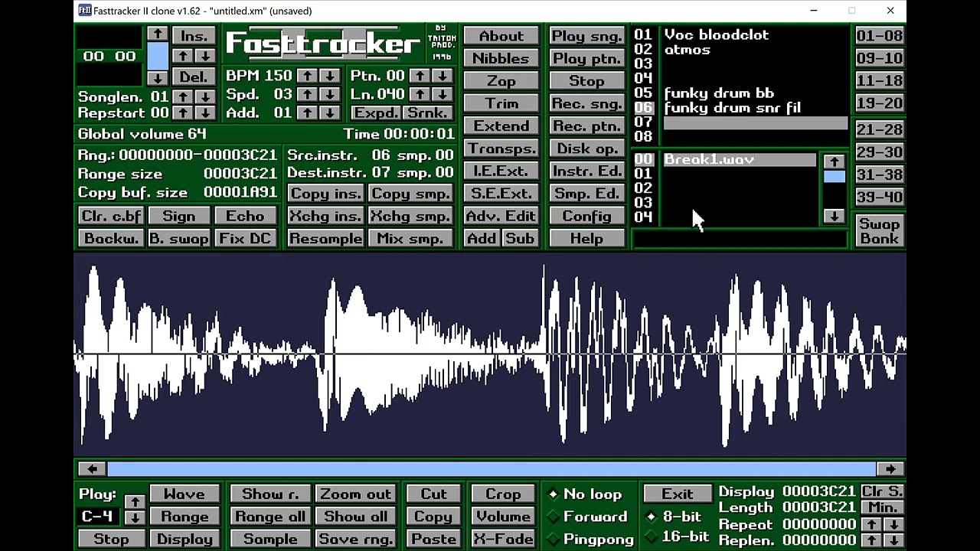Image resolution: width=980 pixels, height=551 pixels.
Task: Lower play note C-4 down arrow
Action: coord(136,517)
